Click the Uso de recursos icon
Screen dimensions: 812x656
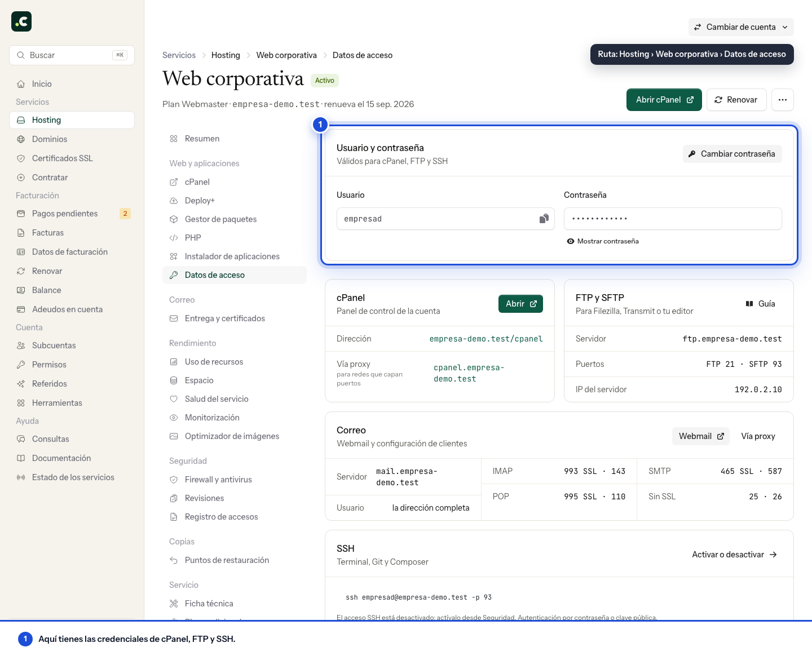click(174, 362)
